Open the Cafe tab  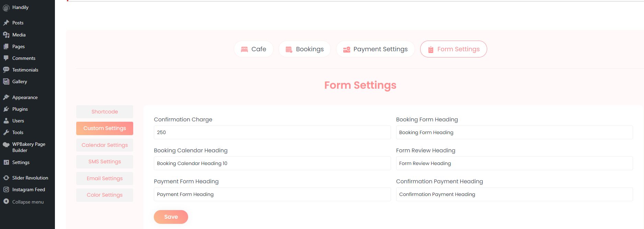253,49
